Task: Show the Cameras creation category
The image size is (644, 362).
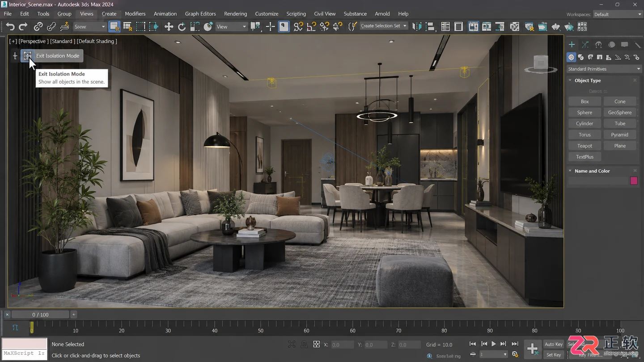Action: tap(600, 57)
